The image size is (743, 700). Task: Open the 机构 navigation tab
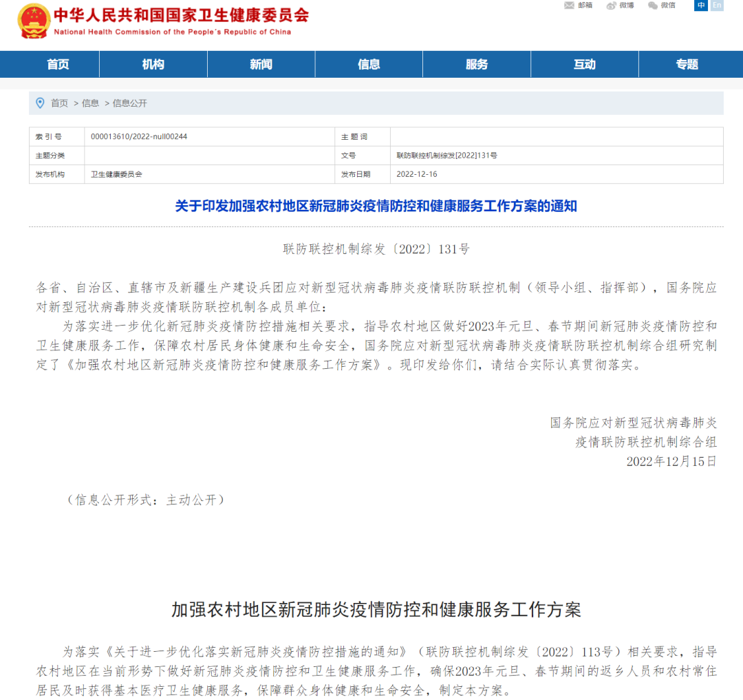coord(153,64)
